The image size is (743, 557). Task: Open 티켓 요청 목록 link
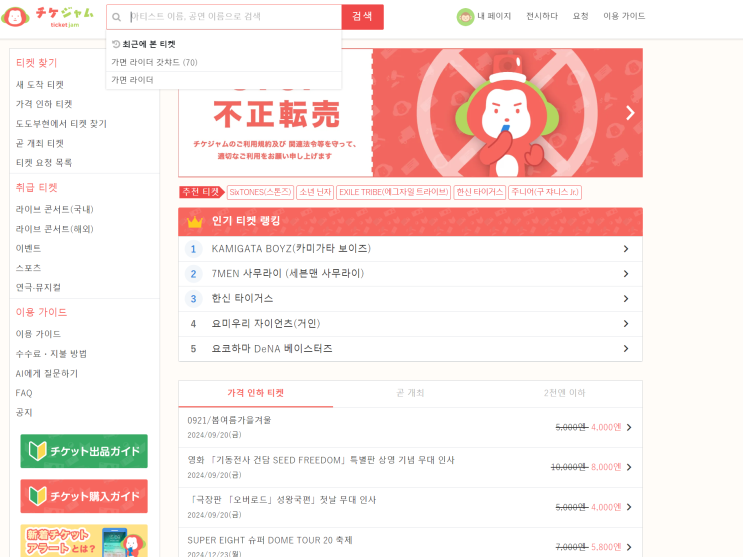44,163
